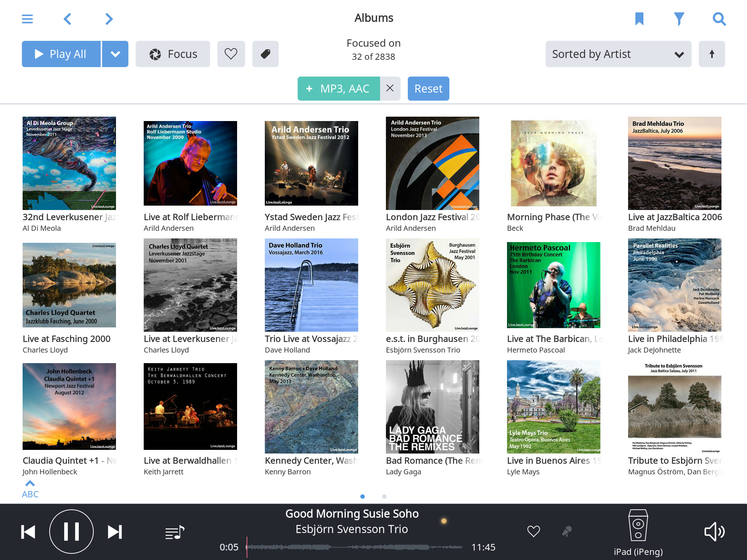Open e.s.t. in Burghausen album cover
This screenshot has width=747, height=560.
(433, 285)
